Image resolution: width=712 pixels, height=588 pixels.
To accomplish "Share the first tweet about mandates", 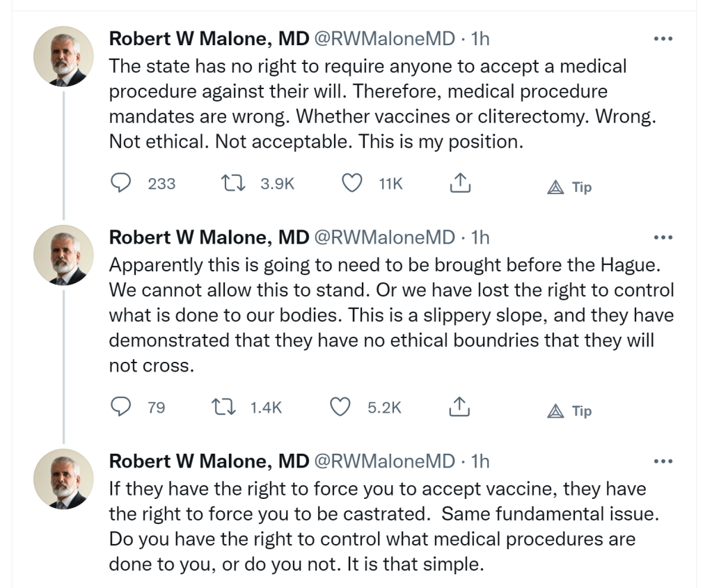I will pyautogui.click(x=460, y=183).
